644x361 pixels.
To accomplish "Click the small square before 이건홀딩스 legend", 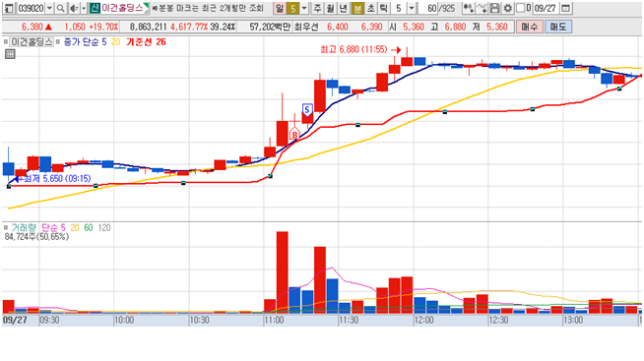I will coord(6,42).
